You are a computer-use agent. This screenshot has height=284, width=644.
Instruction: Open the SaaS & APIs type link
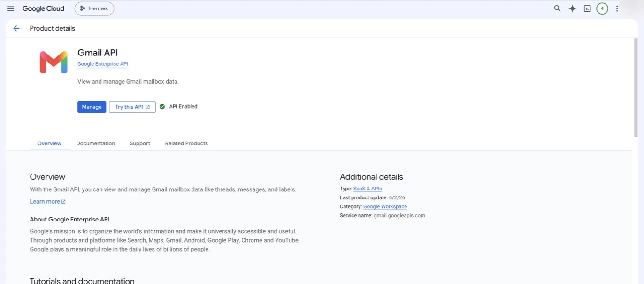tap(368, 189)
